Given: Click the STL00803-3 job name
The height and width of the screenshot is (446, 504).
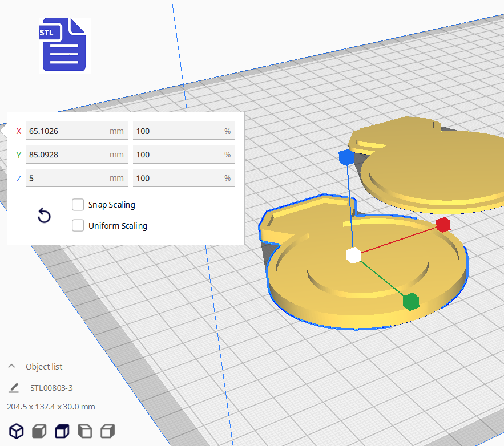Looking at the screenshot, I should tap(51, 388).
